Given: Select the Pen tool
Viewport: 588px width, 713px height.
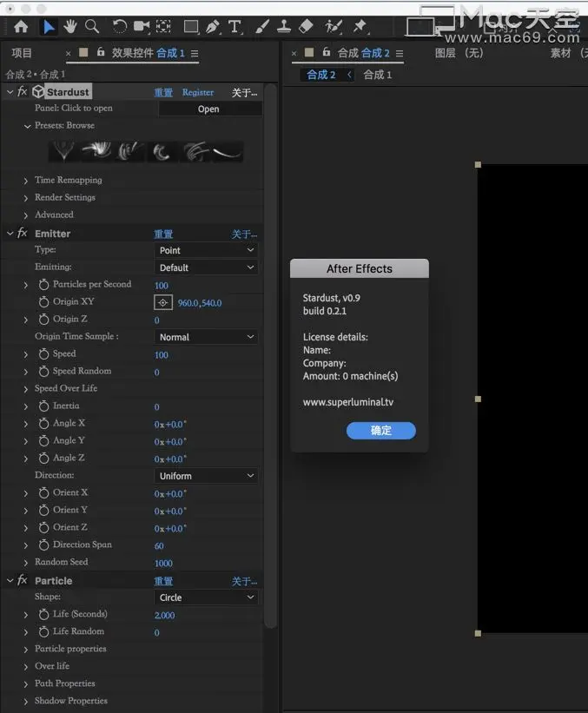Looking at the screenshot, I should pos(213,27).
